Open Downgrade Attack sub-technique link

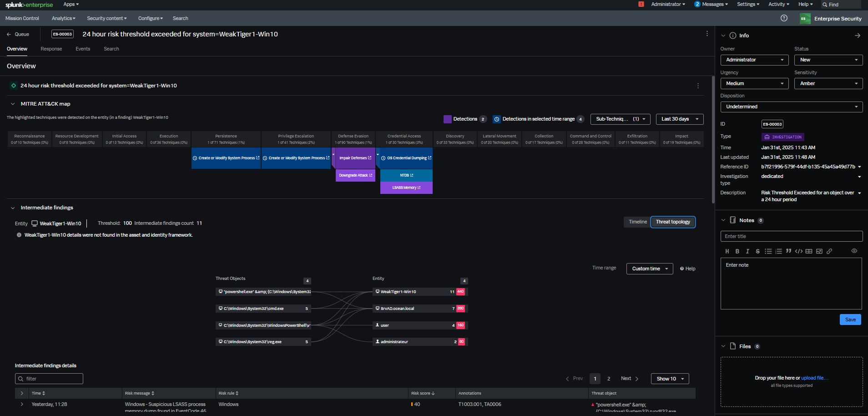pos(355,175)
